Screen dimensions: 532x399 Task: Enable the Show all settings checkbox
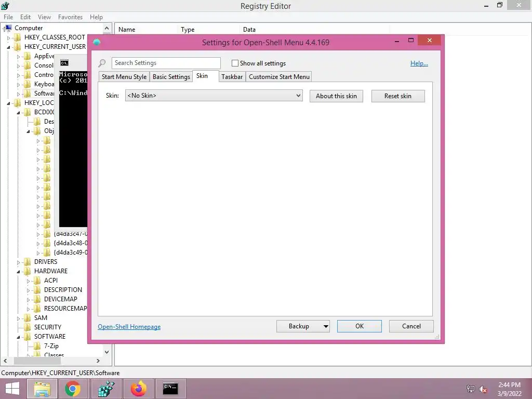235,63
